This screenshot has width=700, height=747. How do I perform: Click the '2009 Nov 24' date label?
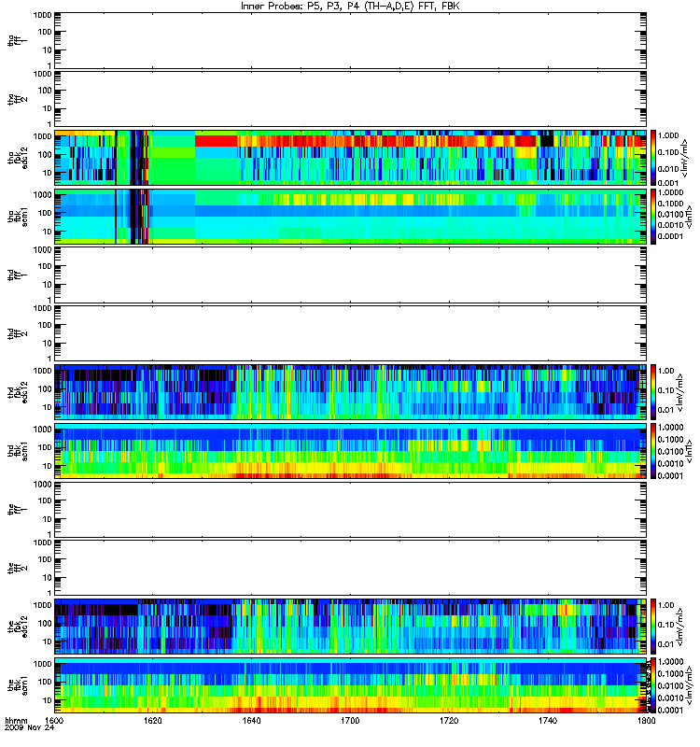(x=30, y=728)
